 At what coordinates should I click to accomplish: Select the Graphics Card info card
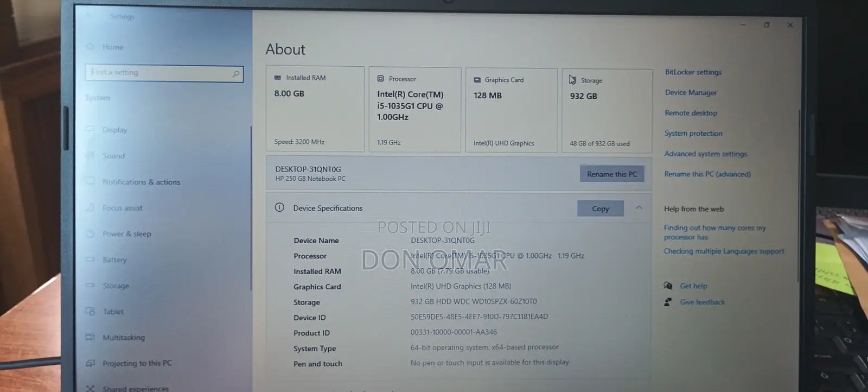pyautogui.click(x=511, y=110)
